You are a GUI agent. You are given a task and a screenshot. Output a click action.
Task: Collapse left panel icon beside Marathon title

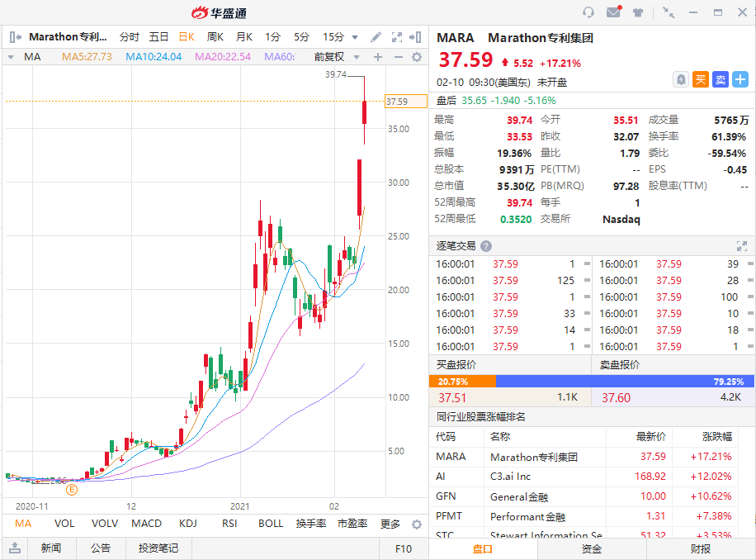pos(16,36)
